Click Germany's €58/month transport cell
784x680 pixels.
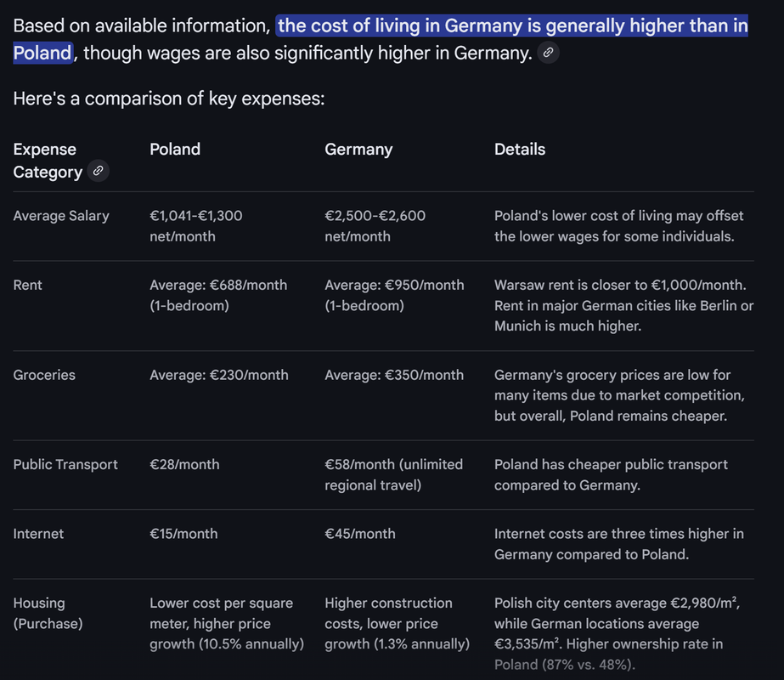coord(393,474)
